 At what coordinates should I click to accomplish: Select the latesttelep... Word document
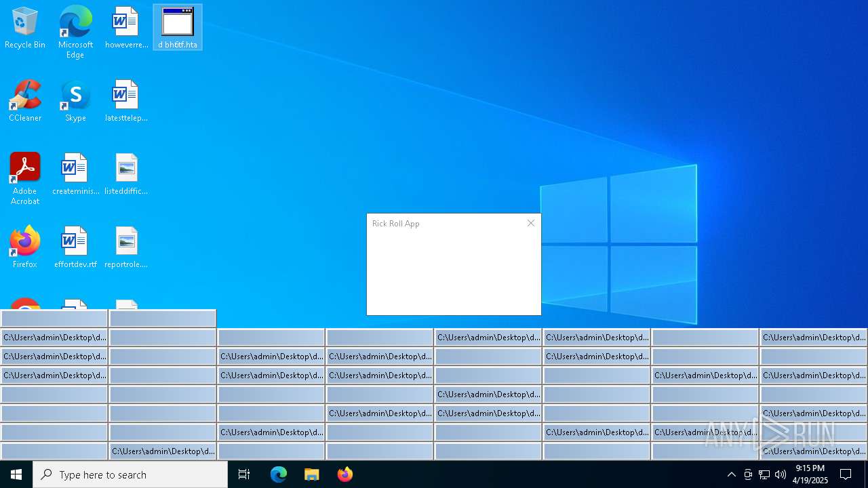(x=126, y=100)
